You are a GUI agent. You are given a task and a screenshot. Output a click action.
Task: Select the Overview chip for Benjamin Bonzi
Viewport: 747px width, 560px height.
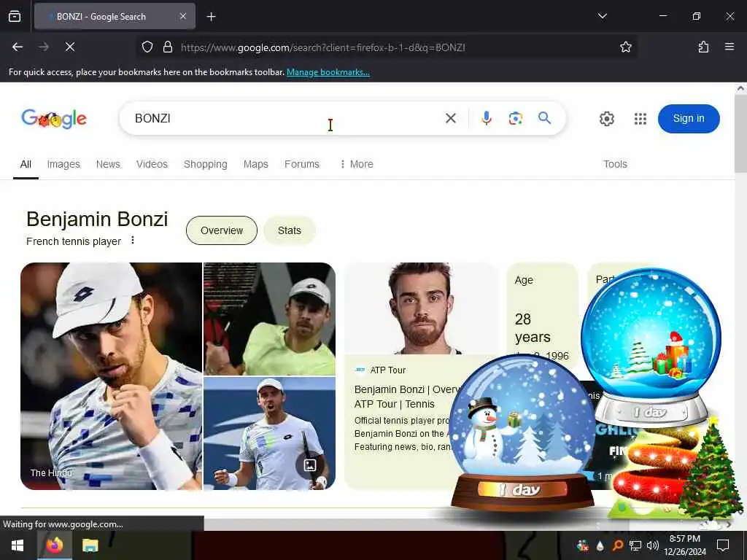(222, 230)
